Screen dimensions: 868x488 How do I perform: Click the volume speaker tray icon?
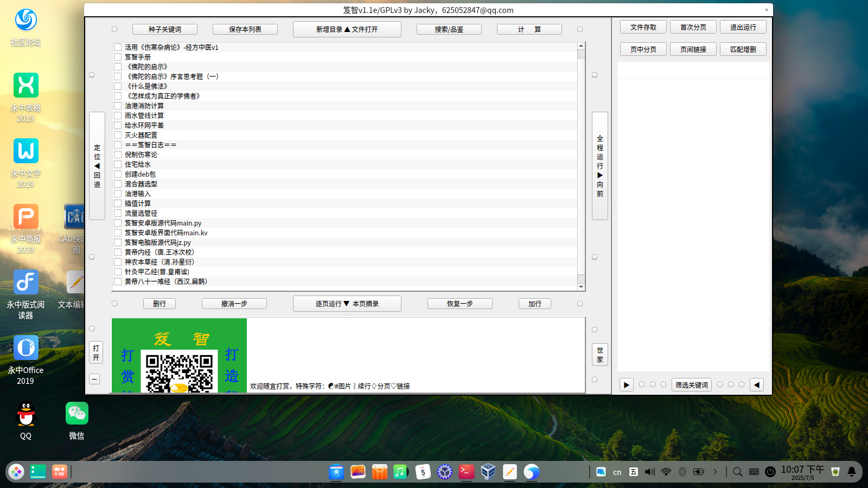(x=650, y=472)
